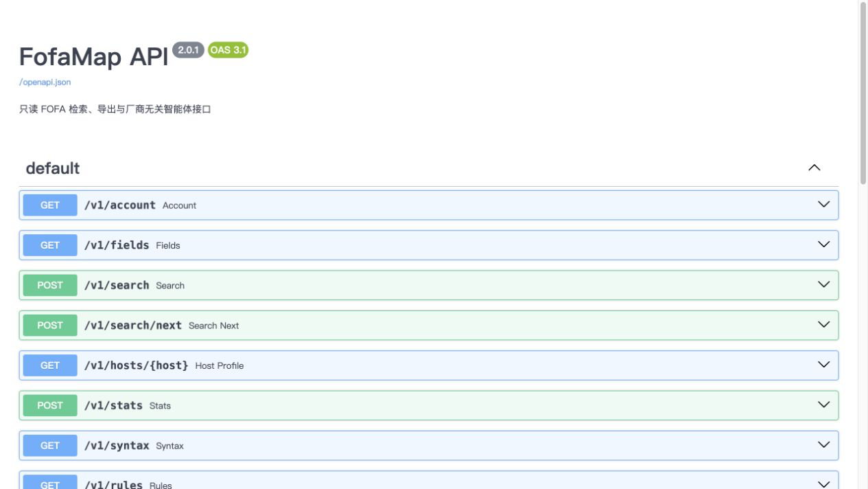Click the /v1/search path text
This screenshot has height=489, width=868.
coord(117,285)
